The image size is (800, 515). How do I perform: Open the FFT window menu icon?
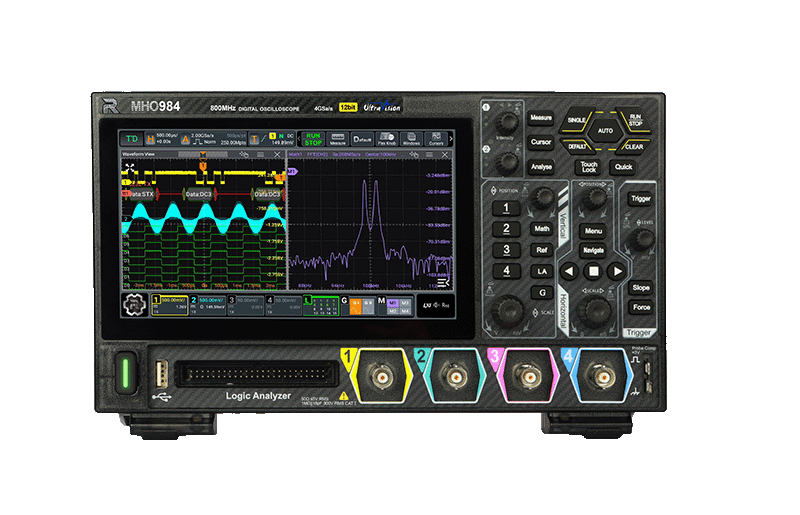click(x=429, y=154)
